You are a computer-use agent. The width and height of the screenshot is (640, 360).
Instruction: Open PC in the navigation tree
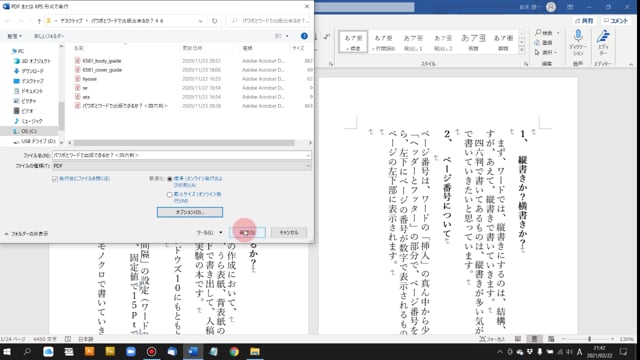click(18, 51)
